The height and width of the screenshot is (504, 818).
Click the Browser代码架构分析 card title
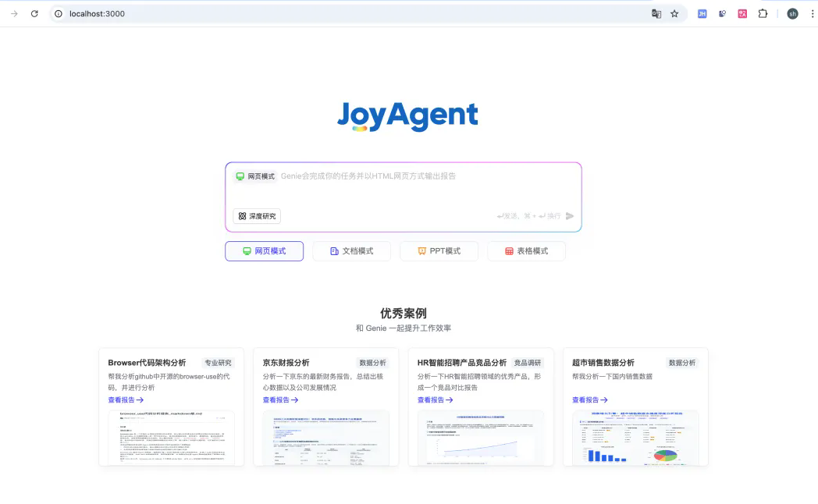pos(147,363)
